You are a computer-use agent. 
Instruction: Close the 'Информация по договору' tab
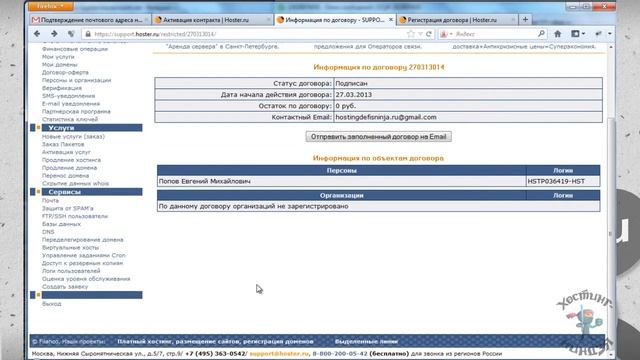pyautogui.click(x=391, y=20)
